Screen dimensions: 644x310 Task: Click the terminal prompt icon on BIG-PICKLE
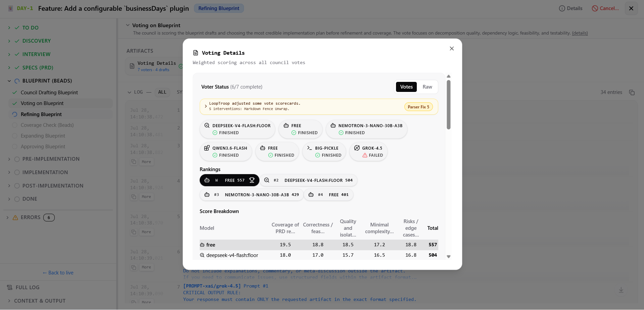pos(310,148)
